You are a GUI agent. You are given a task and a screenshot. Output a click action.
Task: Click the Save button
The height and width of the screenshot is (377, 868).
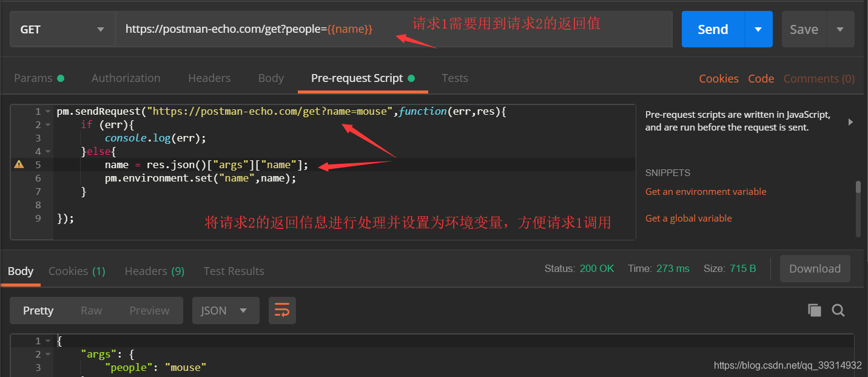click(804, 29)
